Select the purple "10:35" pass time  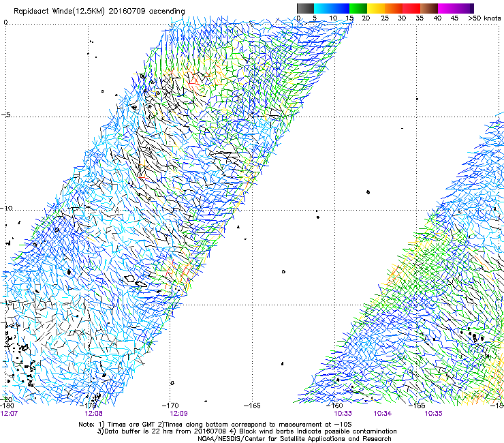click(433, 413)
